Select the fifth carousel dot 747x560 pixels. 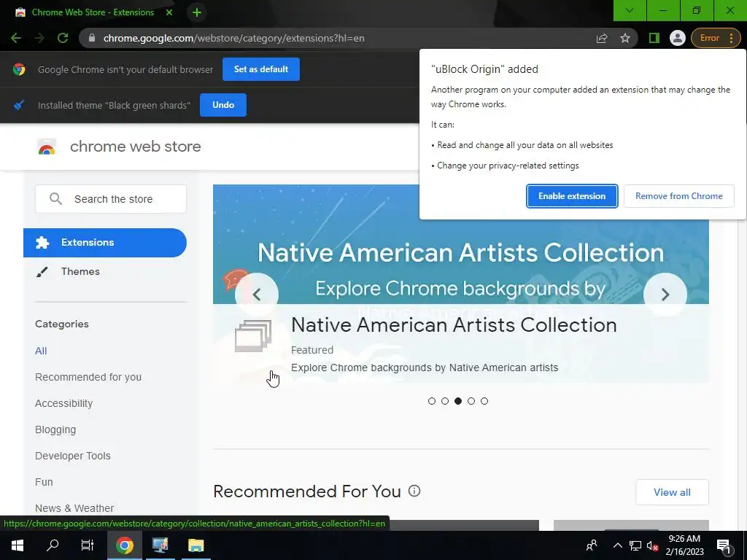pos(484,401)
